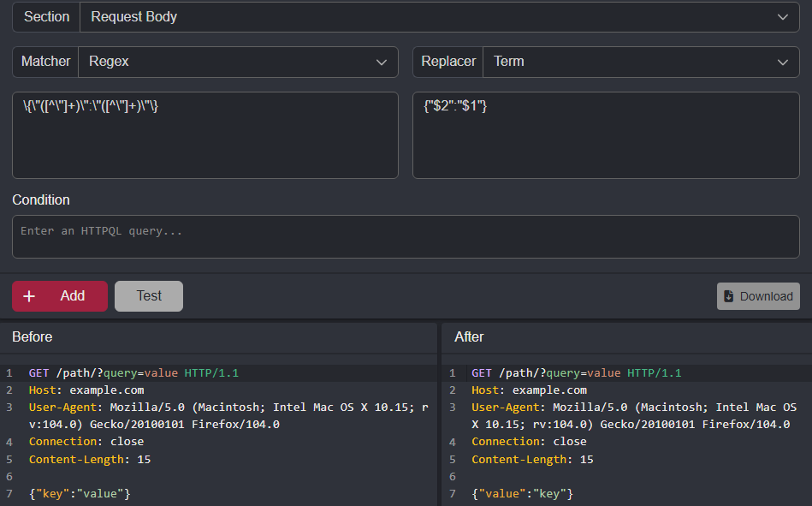Image resolution: width=812 pixels, height=506 pixels.
Task: Focus the replacer term text area
Action: click(606, 135)
